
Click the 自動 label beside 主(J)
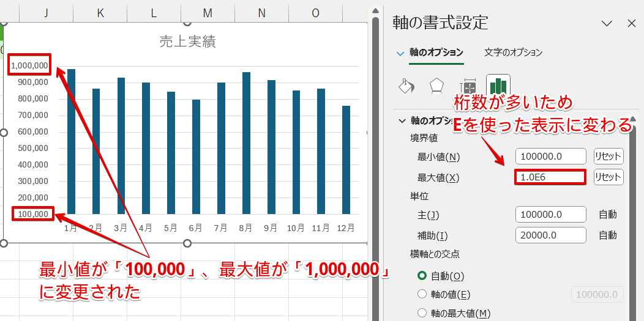[608, 215]
